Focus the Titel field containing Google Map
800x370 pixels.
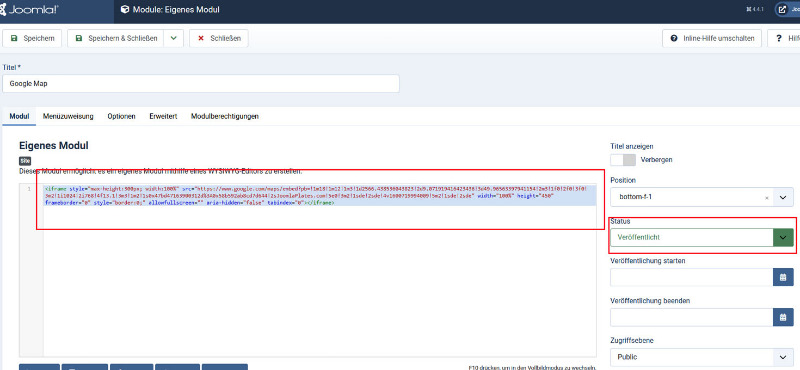tap(201, 84)
